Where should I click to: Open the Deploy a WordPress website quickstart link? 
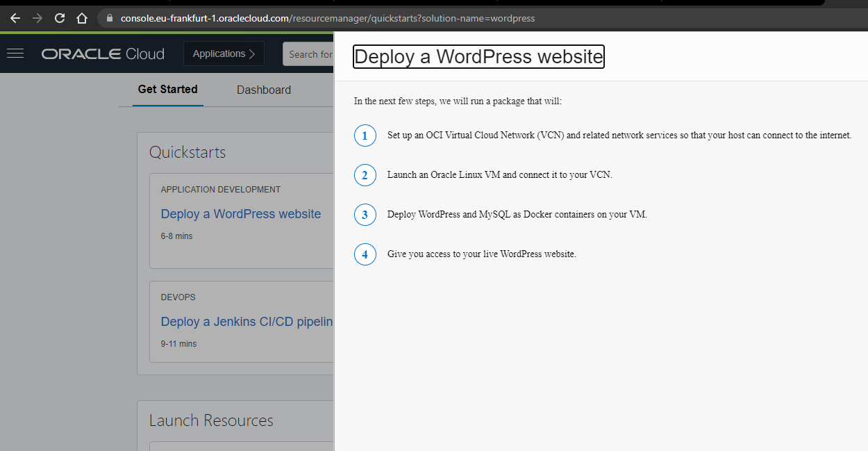[x=241, y=214]
